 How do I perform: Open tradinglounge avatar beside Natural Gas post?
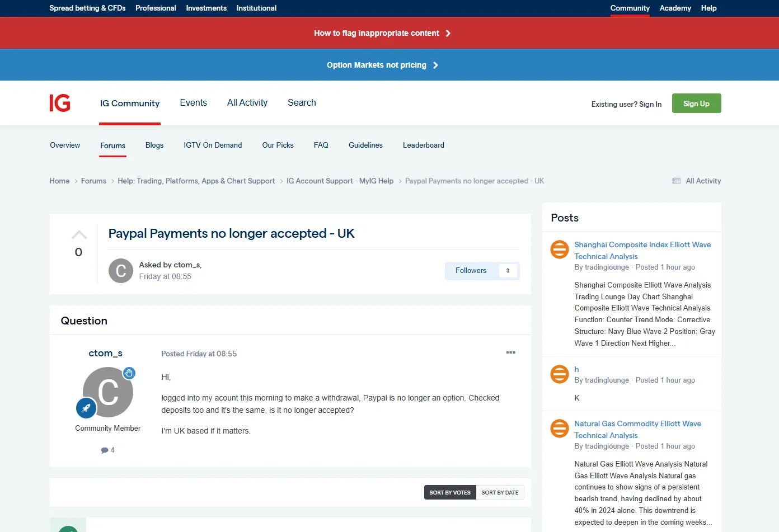[x=559, y=429]
